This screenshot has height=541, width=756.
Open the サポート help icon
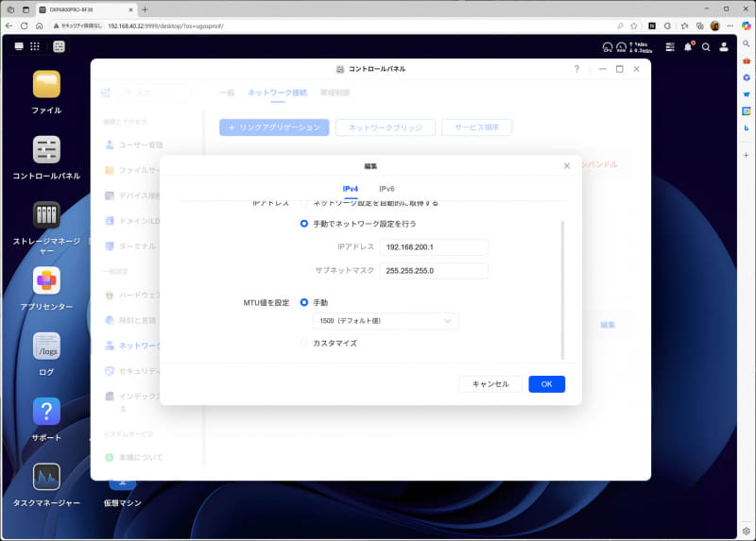coord(46,412)
